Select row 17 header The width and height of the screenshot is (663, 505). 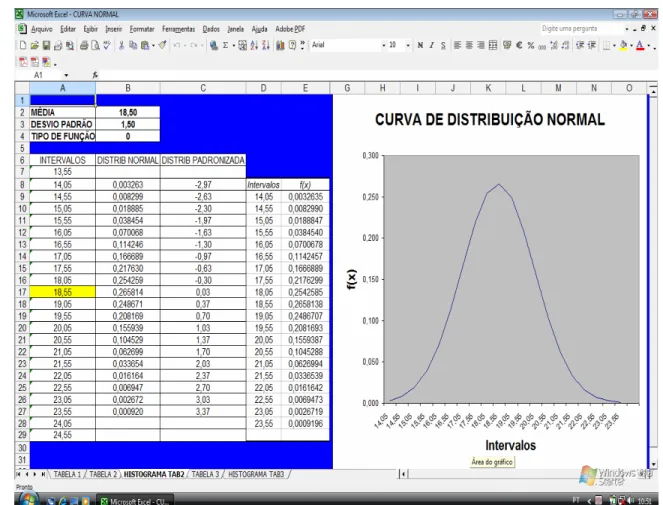point(22,292)
